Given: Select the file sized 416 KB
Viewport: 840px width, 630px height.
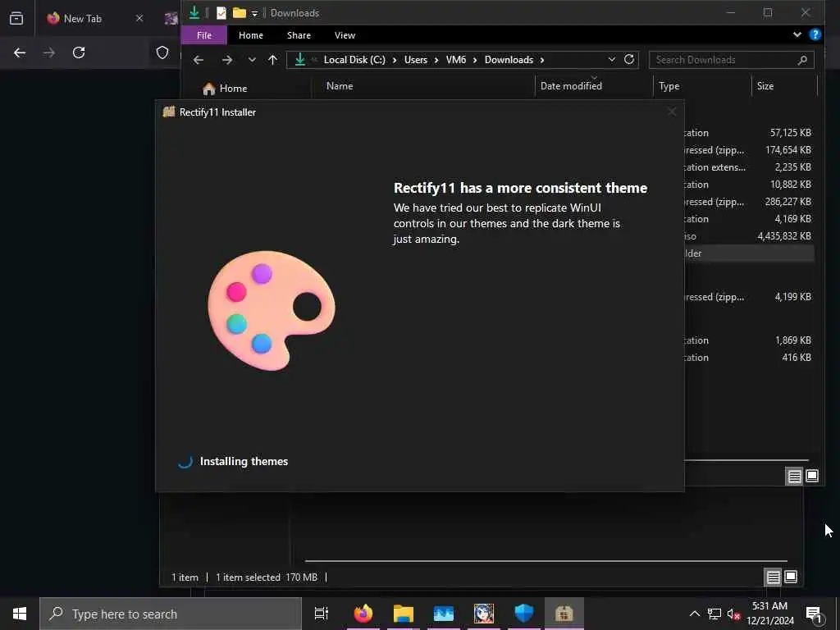Looking at the screenshot, I should [749, 358].
